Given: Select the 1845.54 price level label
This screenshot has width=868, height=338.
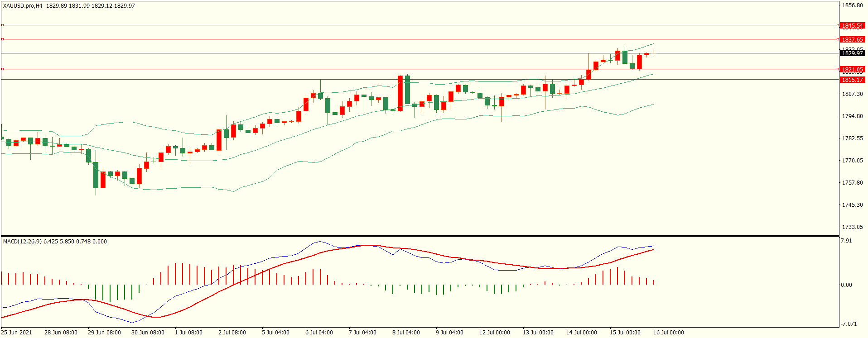Looking at the screenshot, I should (852, 26).
